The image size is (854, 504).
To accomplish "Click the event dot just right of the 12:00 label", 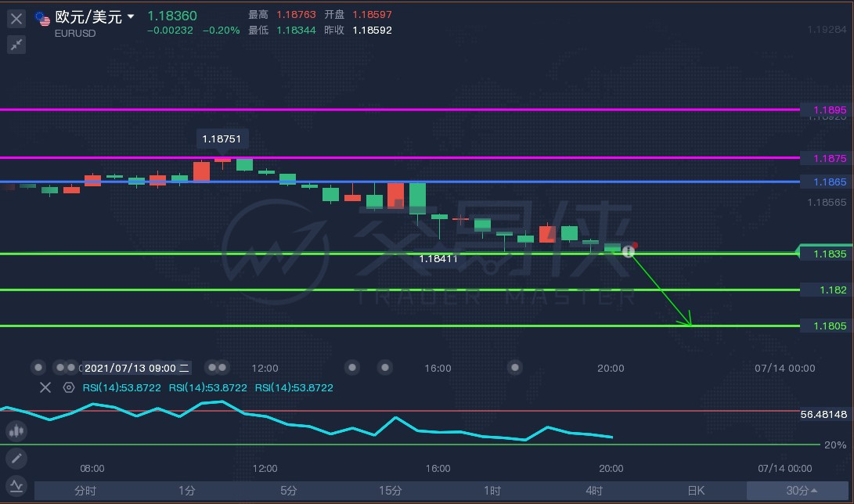I will click(x=352, y=367).
